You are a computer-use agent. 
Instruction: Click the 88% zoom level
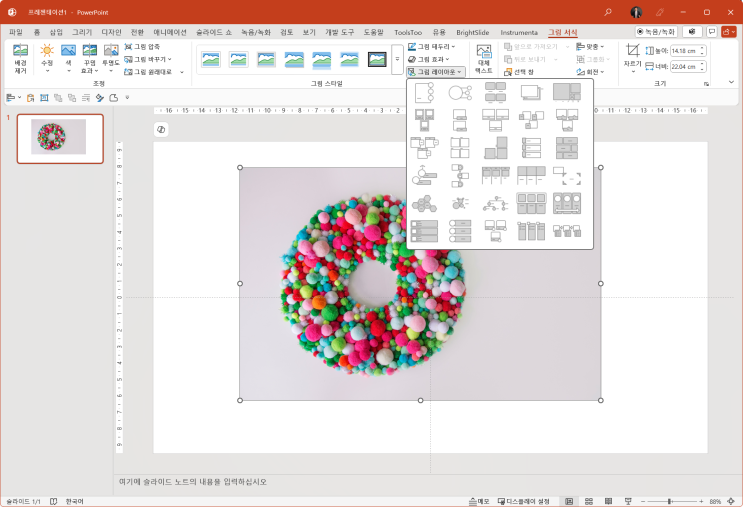tap(715, 501)
